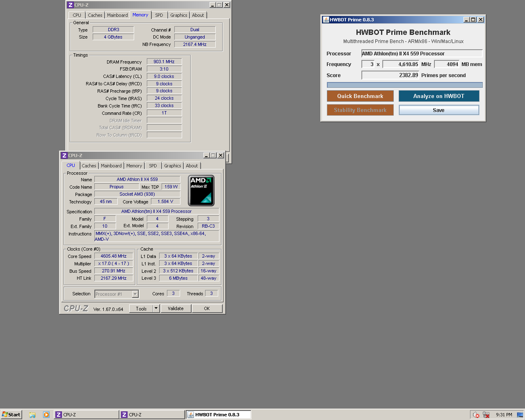Viewport: 525px width, 420px height.
Task: Click the AMD Athlon II processor logo
Action: (x=201, y=191)
